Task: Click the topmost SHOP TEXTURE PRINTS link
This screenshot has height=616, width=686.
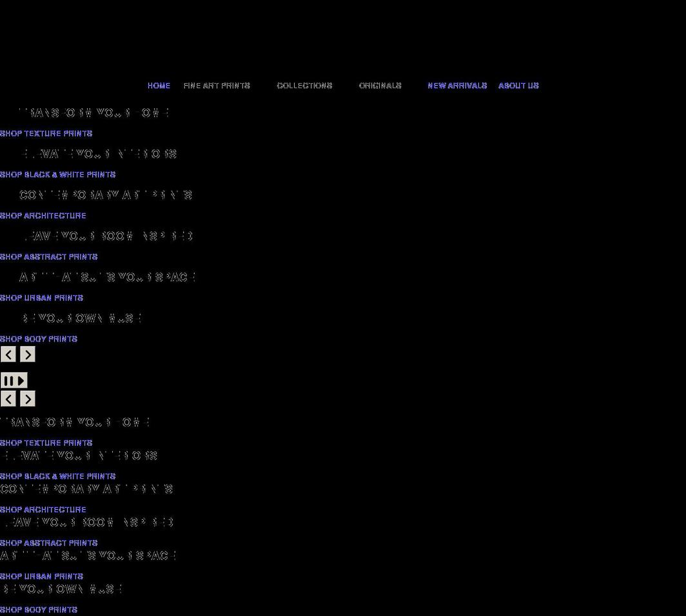Action: pos(46,133)
